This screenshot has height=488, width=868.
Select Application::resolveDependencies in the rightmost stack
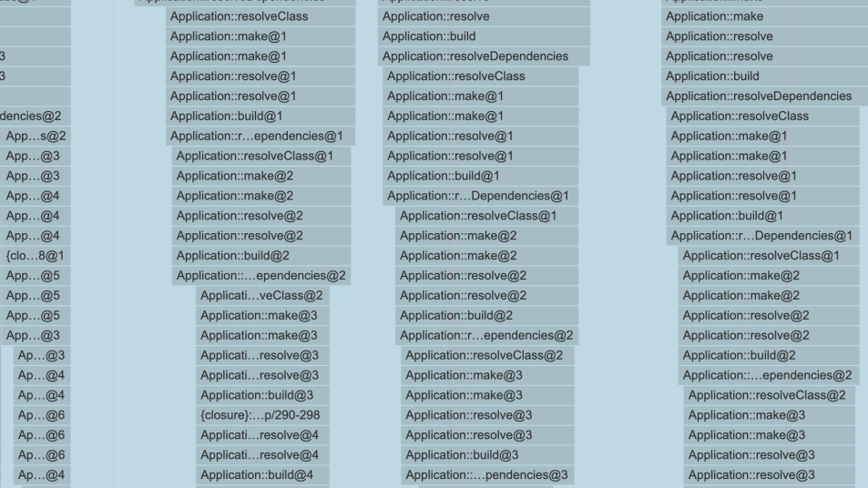[761, 97]
